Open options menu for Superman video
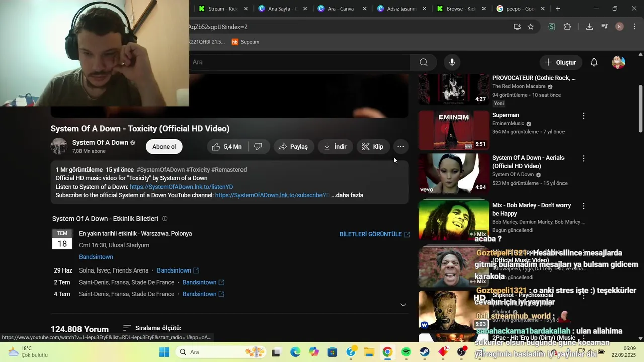 click(584, 116)
